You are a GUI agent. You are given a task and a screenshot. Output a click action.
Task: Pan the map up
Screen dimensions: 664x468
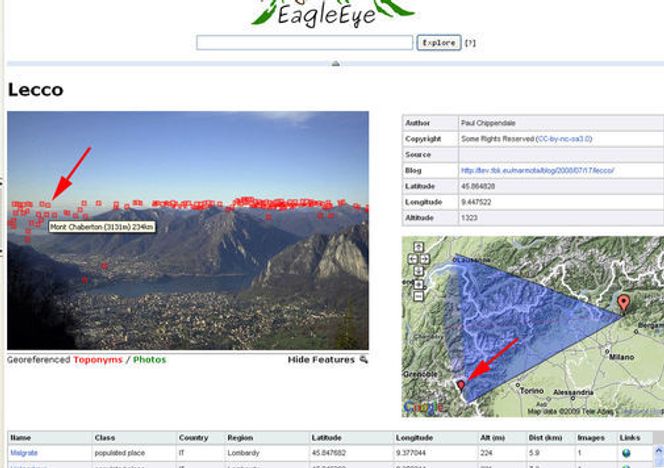[x=418, y=247]
